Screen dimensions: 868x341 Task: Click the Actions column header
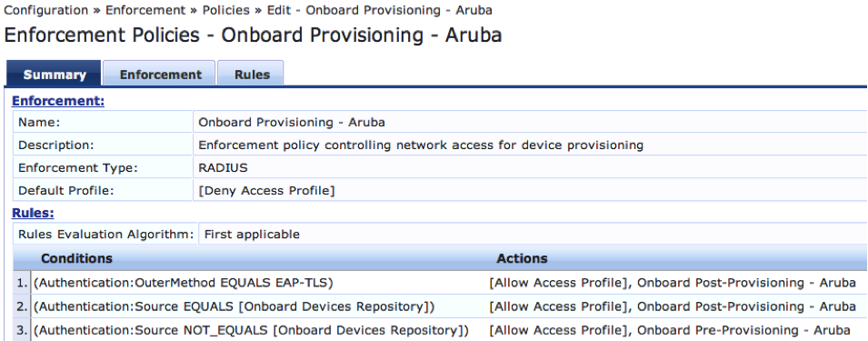(x=522, y=258)
